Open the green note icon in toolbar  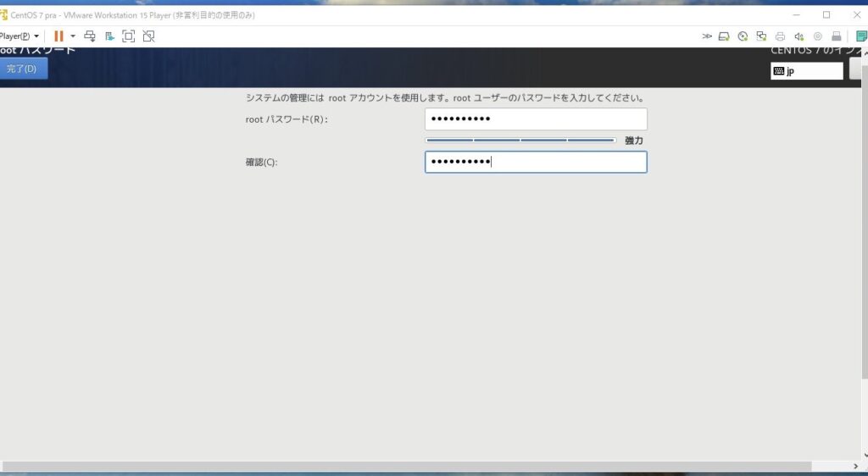(x=861, y=36)
